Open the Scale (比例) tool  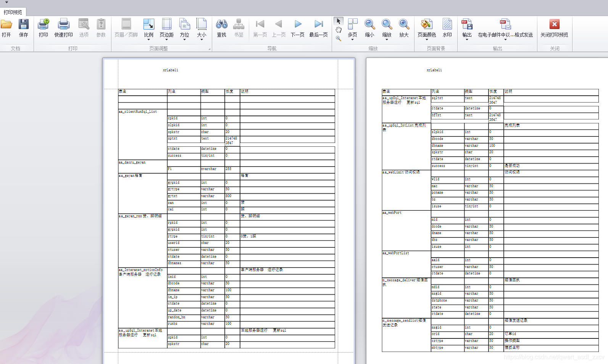tap(149, 29)
